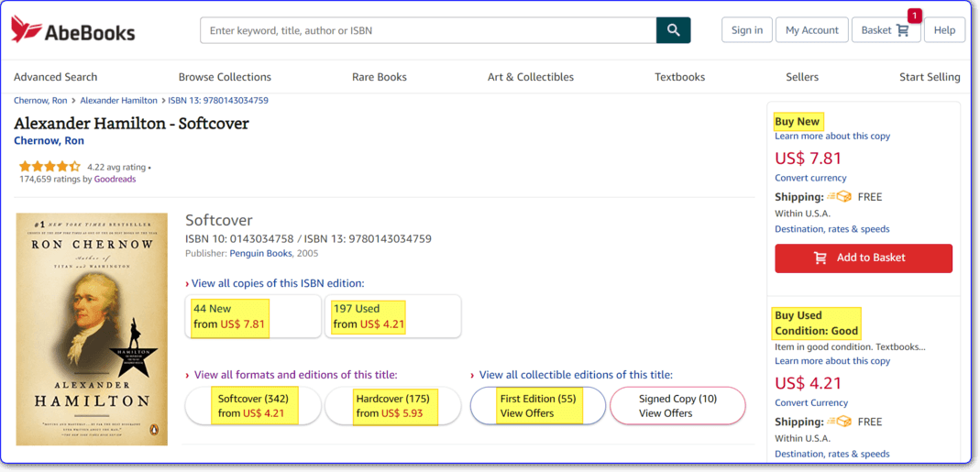Open Art & Collectibles

coord(531,77)
